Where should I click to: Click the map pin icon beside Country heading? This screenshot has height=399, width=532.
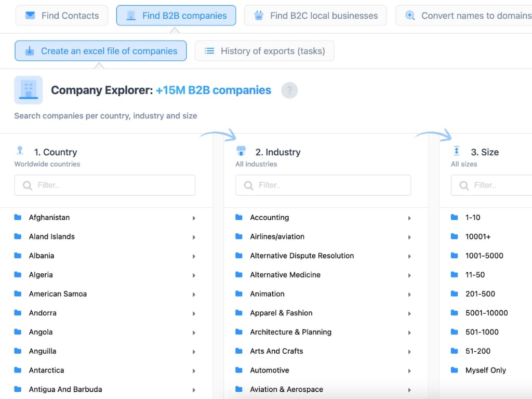[20, 150]
